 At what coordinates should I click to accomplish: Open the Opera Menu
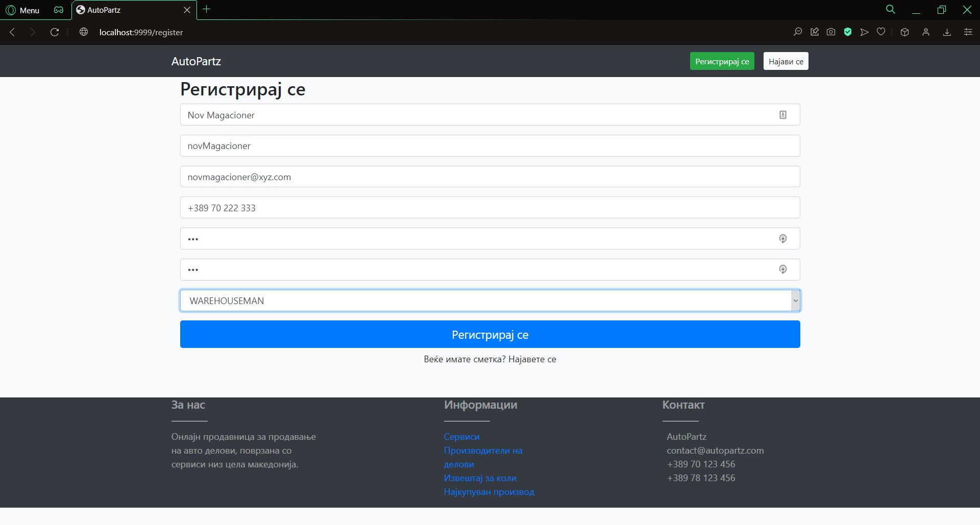23,10
